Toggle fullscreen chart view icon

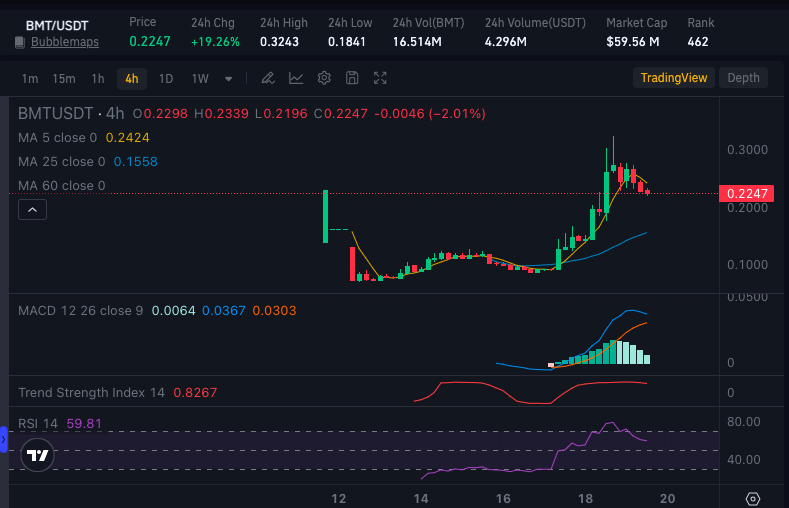click(x=380, y=78)
